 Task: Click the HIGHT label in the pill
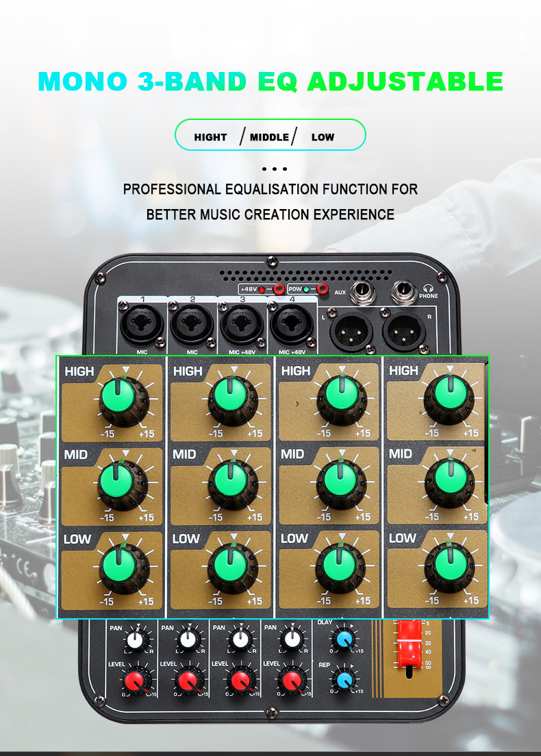(210, 137)
